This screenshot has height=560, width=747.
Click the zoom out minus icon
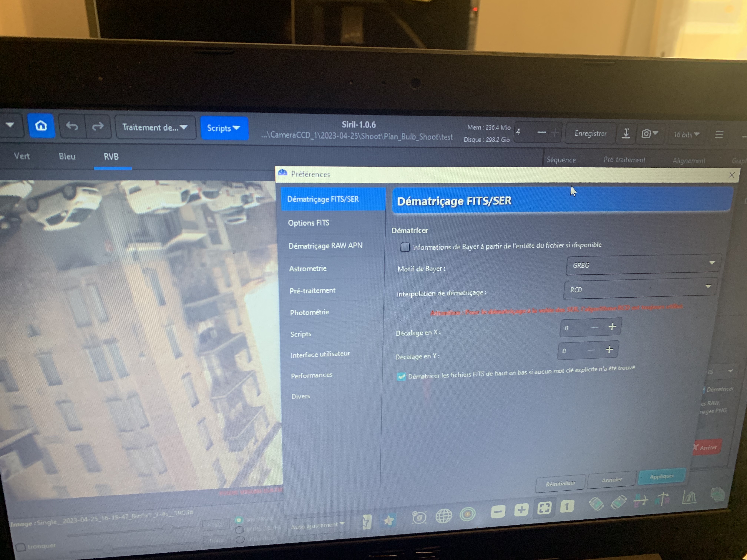click(498, 511)
